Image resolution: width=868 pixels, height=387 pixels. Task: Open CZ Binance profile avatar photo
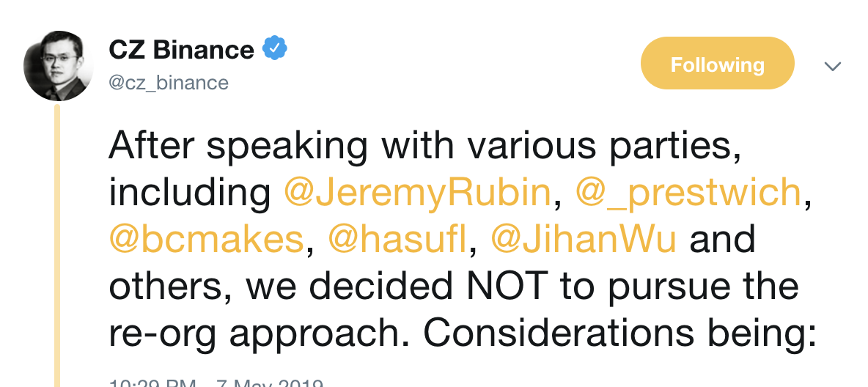(x=59, y=66)
